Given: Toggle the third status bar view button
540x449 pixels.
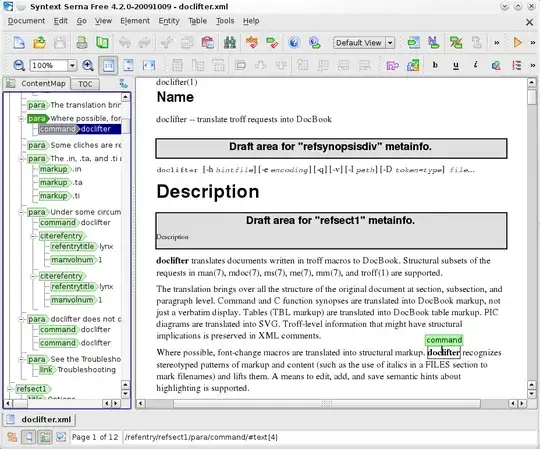Looking at the screenshot, I should pyautogui.click(x=45, y=437).
